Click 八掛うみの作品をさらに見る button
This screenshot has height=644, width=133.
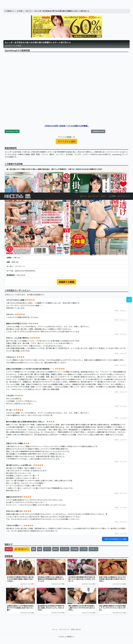tap(115, 539)
